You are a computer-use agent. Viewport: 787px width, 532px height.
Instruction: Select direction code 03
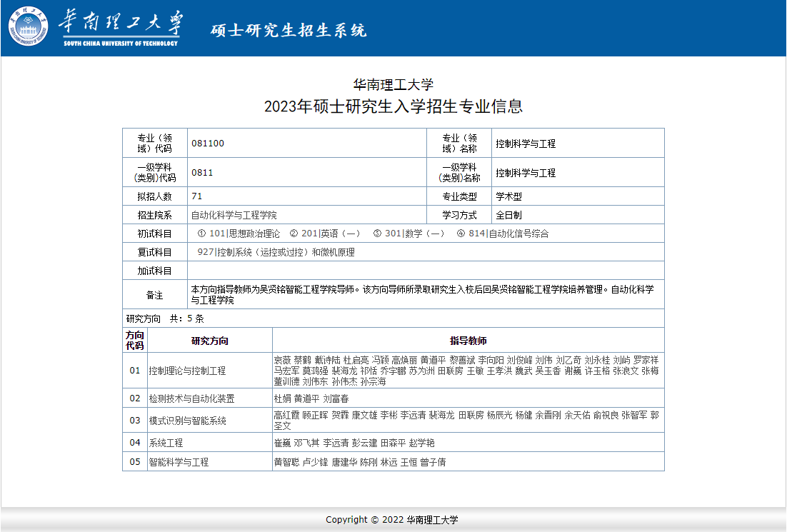[x=135, y=421]
